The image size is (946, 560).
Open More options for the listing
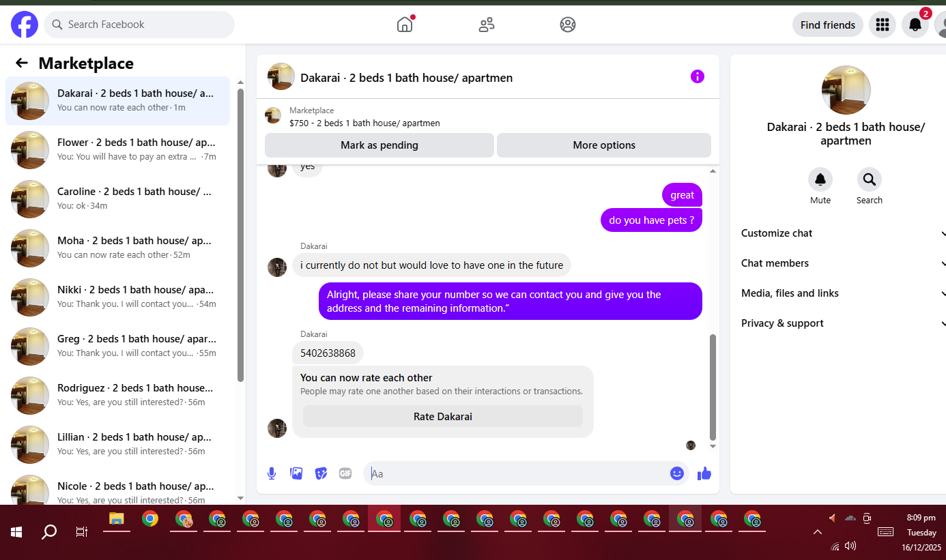pos(604,145)
